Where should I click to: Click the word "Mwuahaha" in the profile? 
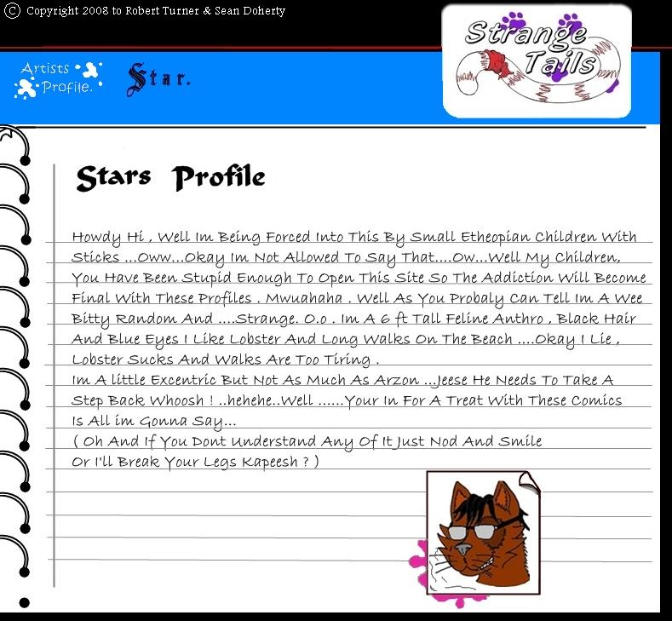coord(305,299)
